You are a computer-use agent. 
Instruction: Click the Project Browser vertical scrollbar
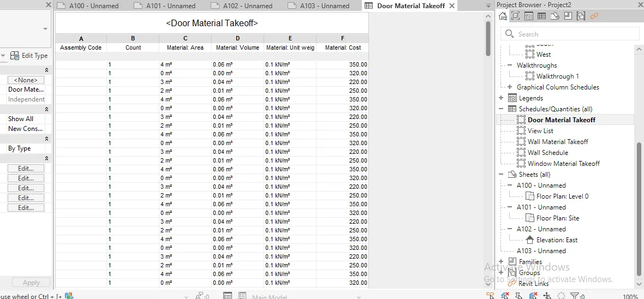point(639,207)
